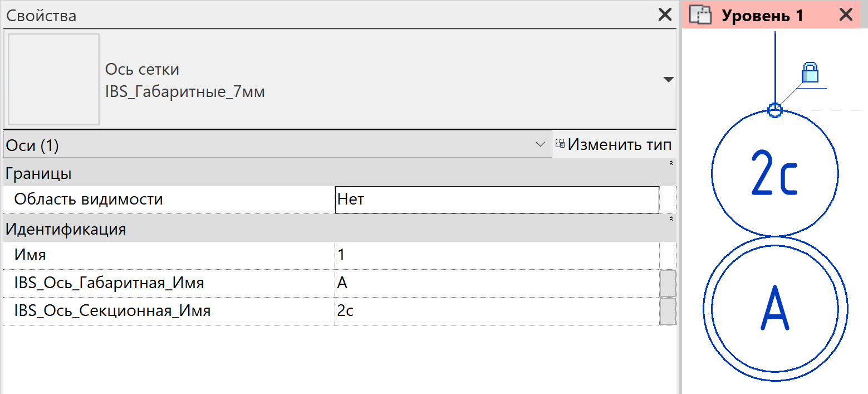This screenshot has width=868, height=394.
Task: Select the 2c grid bubble
Action: point(774,173)
